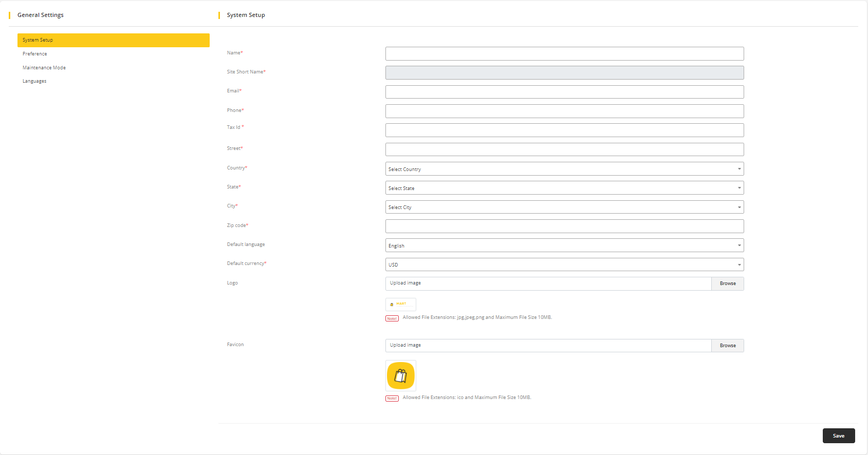Focus the Name input field
This screenshot has height=455, width=868.
[x=564, y=53]
